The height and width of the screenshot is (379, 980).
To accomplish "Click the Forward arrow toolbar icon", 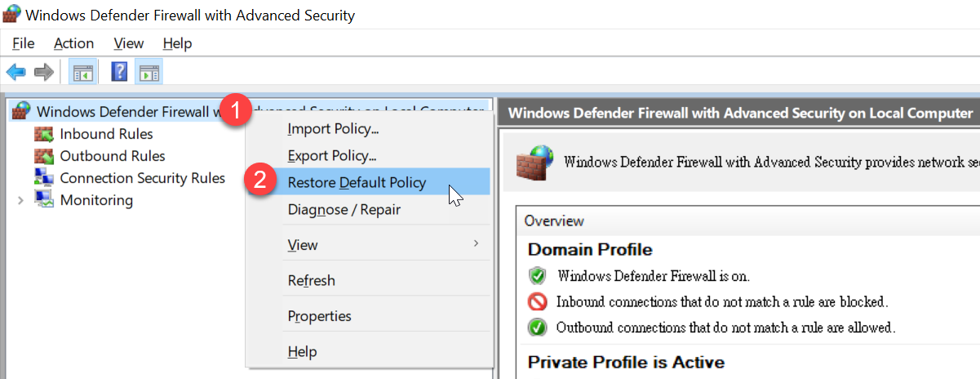I will pos(43,72).
